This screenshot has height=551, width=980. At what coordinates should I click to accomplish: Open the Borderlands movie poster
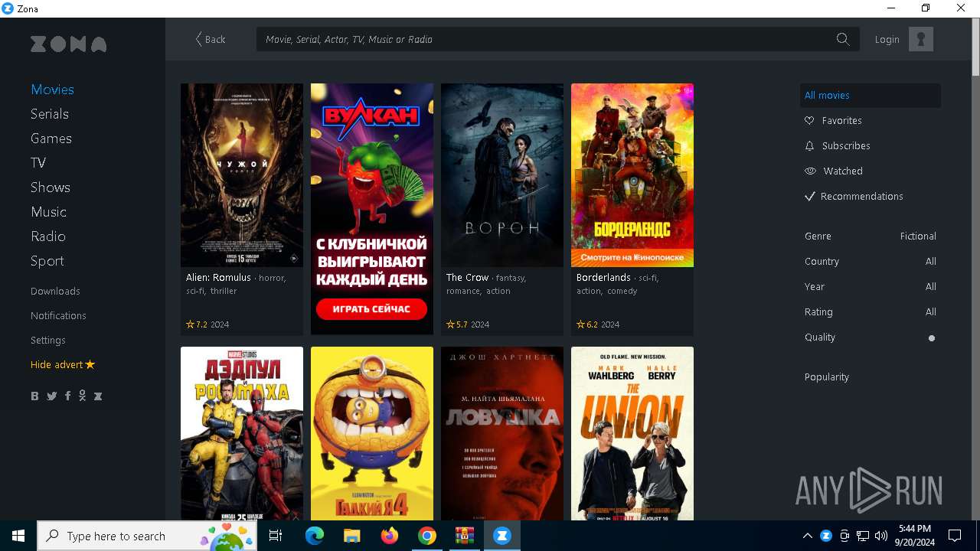[x=632, y=175]
